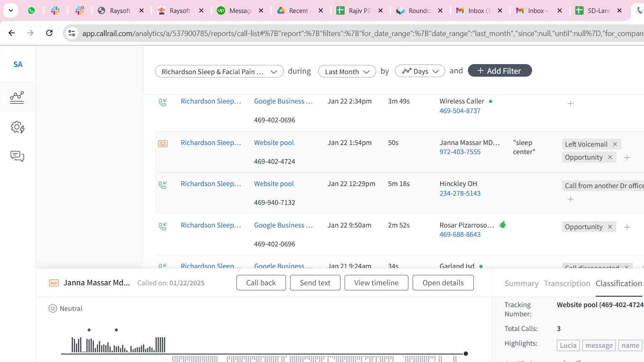Click the second marker dot above waveform

tap(116, 330)
